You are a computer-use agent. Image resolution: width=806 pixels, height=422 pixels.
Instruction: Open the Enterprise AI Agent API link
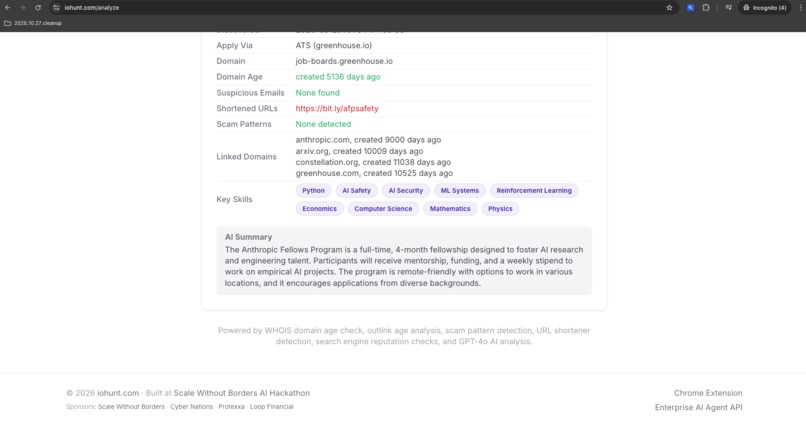(699, 408)
